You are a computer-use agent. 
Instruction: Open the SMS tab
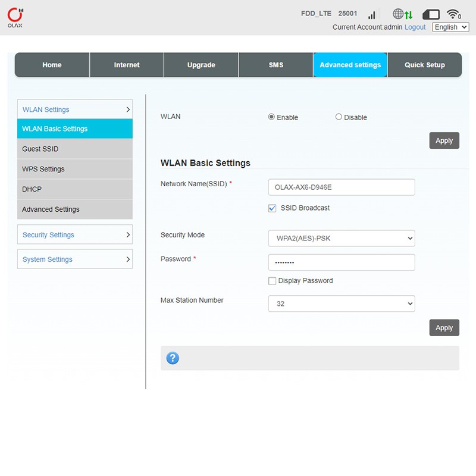275,65
